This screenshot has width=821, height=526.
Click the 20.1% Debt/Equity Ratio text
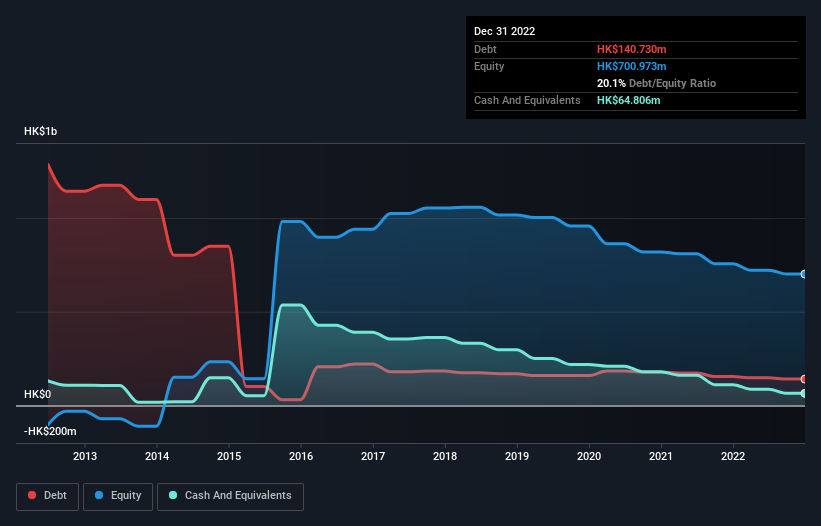pyautogui.click(x=656, y=83)
